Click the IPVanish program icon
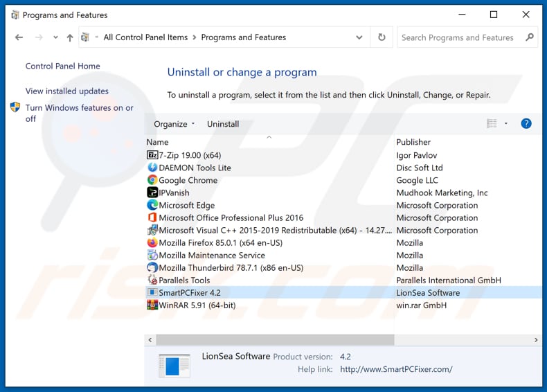 (x=152, y=193)
